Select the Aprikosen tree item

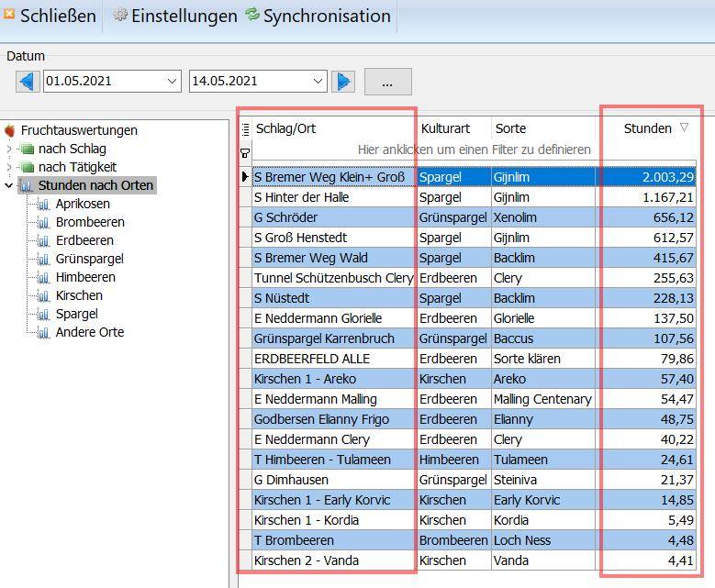[x=83, y=205]
